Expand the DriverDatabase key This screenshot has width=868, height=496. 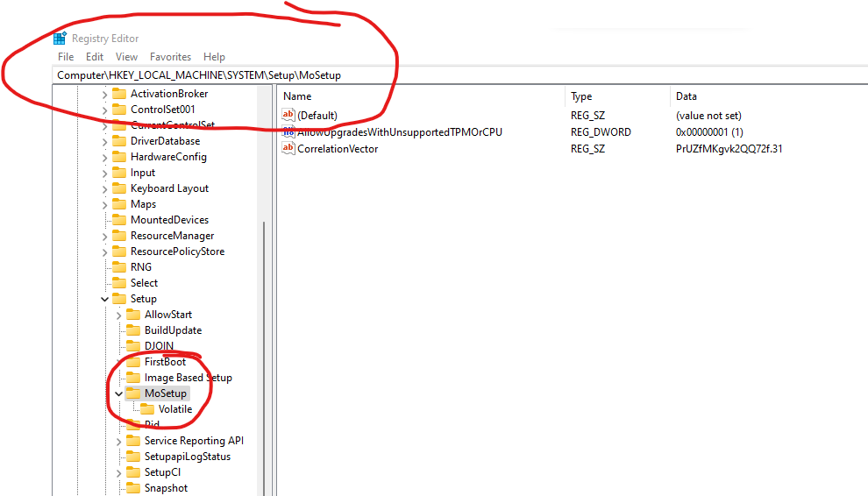[x=104, y=142]
